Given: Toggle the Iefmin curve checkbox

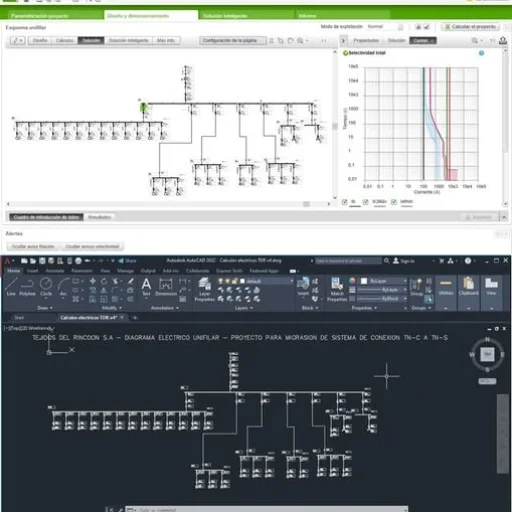Looking at the screenshot, I should (x=394, y=202).
